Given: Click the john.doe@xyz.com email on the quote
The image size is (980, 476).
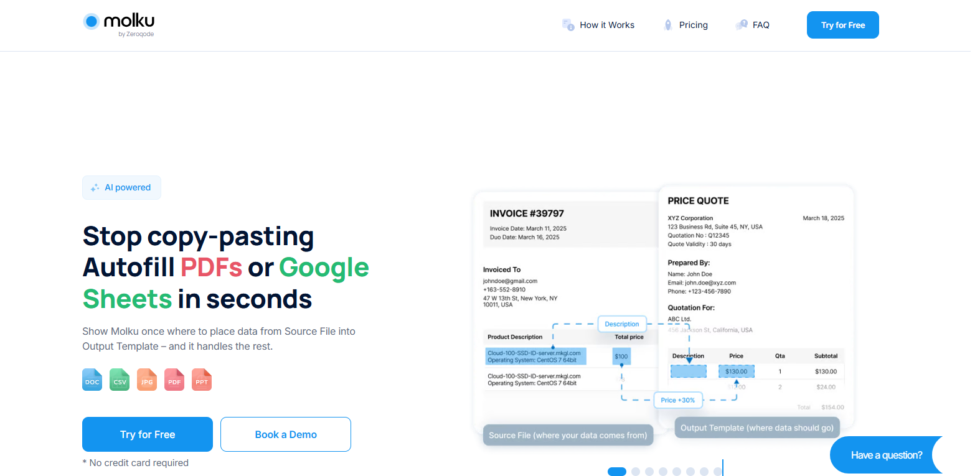Looking at the screenshot, I should point(710,282).
